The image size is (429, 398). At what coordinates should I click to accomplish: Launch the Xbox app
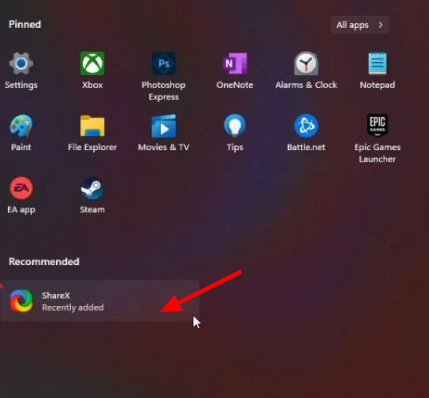pyautogui.click(x=92, y=70)
